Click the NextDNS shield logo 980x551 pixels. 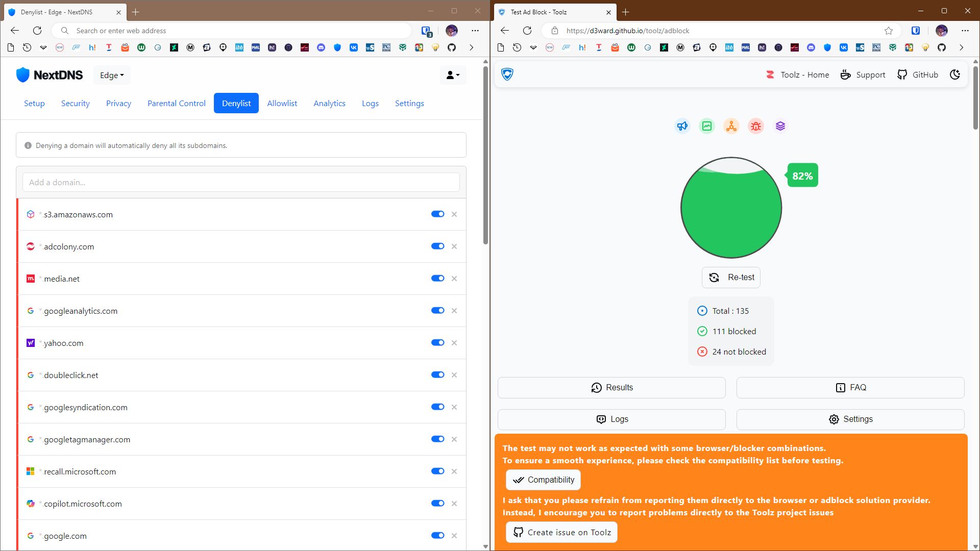tap(23, 75)
